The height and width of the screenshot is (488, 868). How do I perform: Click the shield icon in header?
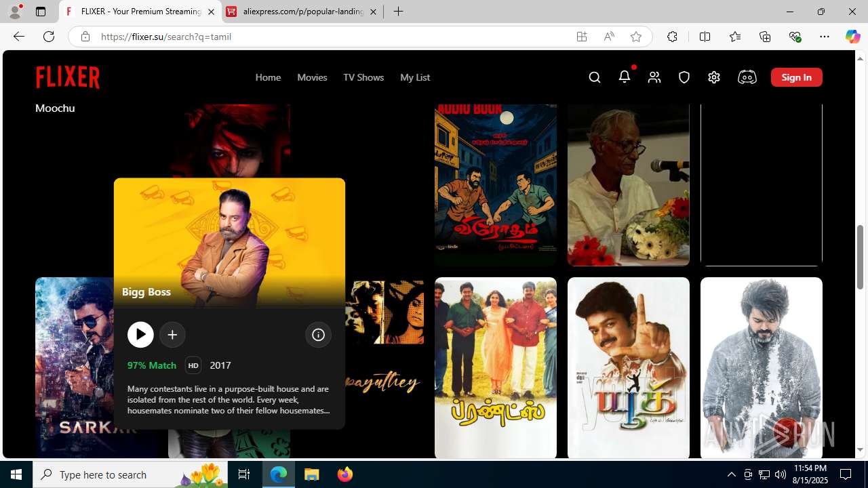coord(684,77)
